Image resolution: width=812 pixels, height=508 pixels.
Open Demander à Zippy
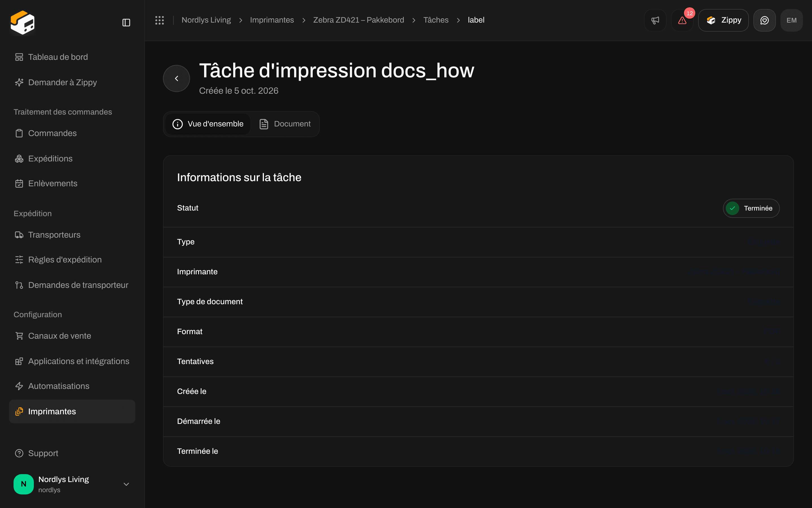click(72, 82)
